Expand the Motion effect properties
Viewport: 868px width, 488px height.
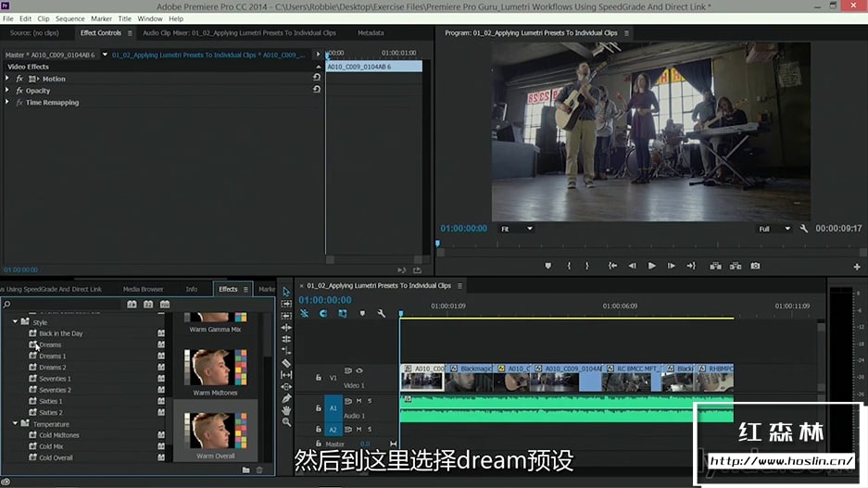[7, 79]
